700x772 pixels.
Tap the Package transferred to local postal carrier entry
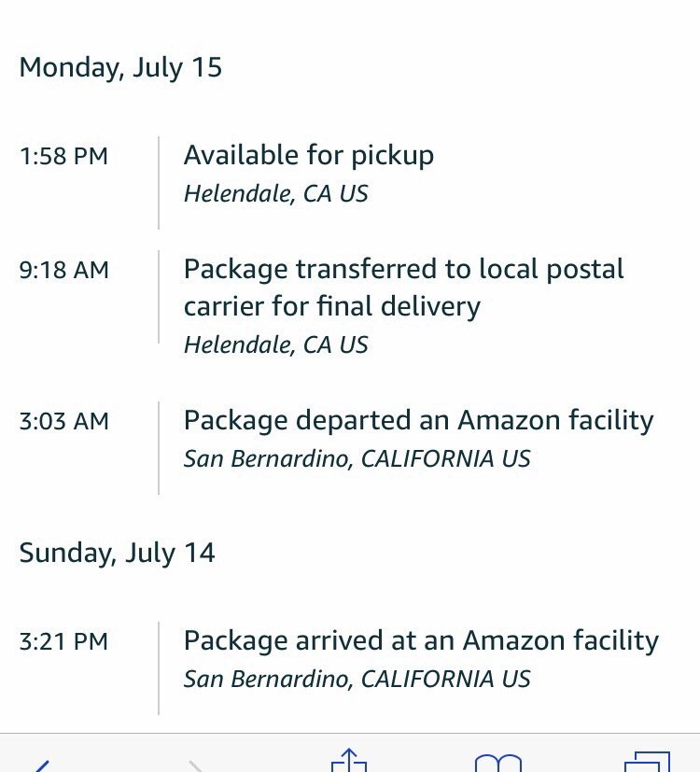(x=403, y=288)
